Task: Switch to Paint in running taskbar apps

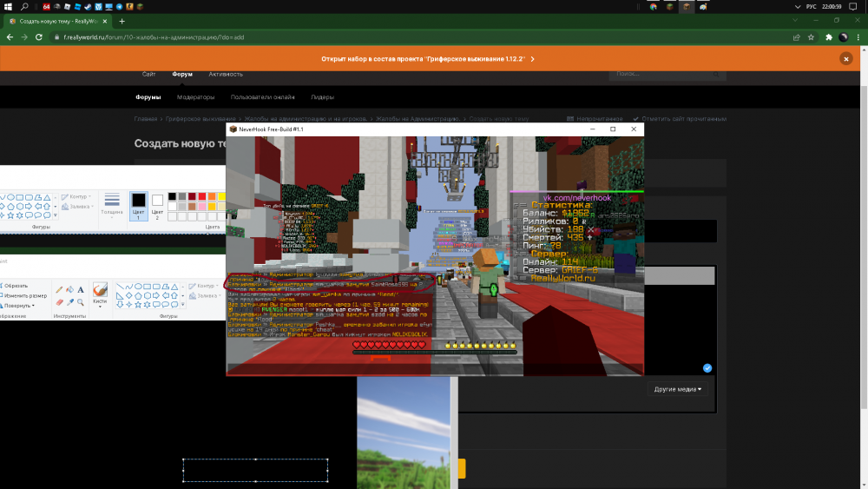Action: pos(703,7)
